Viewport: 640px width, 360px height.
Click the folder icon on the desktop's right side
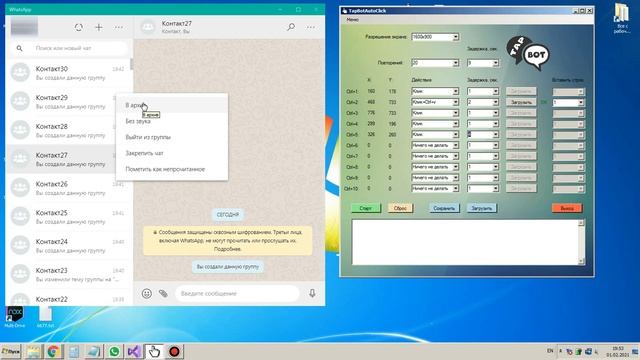pos(622,18)
